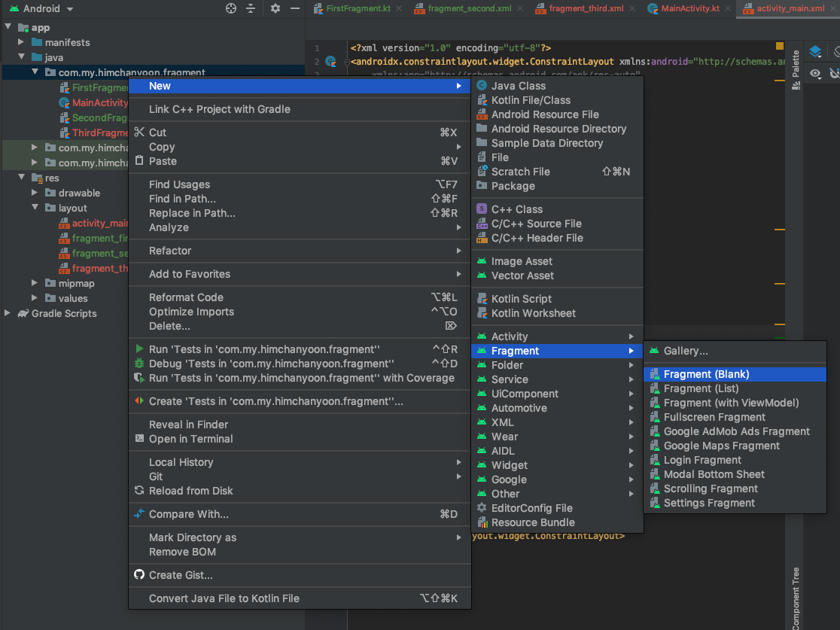
Task: Click the Debug tests bug icon
Action: (139, 364)
